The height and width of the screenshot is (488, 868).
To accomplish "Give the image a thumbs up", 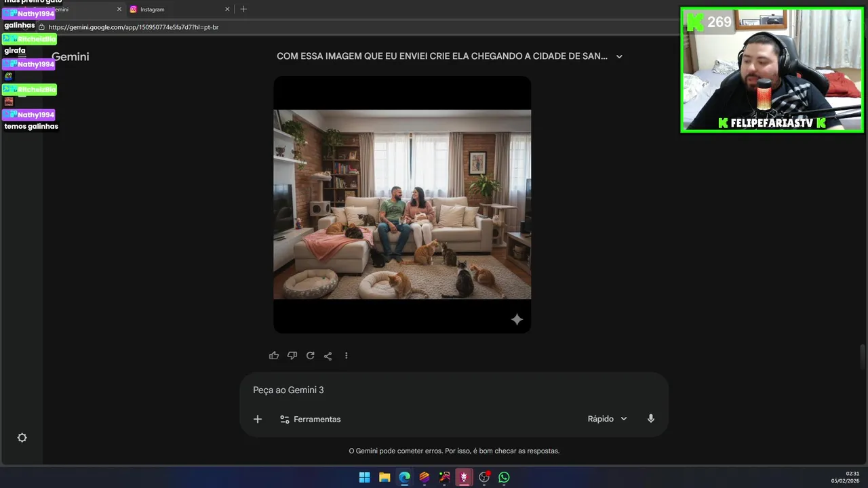I will pyautogui.click(x=274, y=355).
